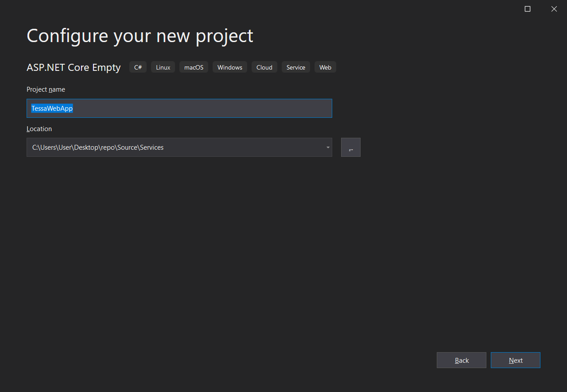Expand the Location dropdown arrow

pyautogui.click(x=328, y=147)
